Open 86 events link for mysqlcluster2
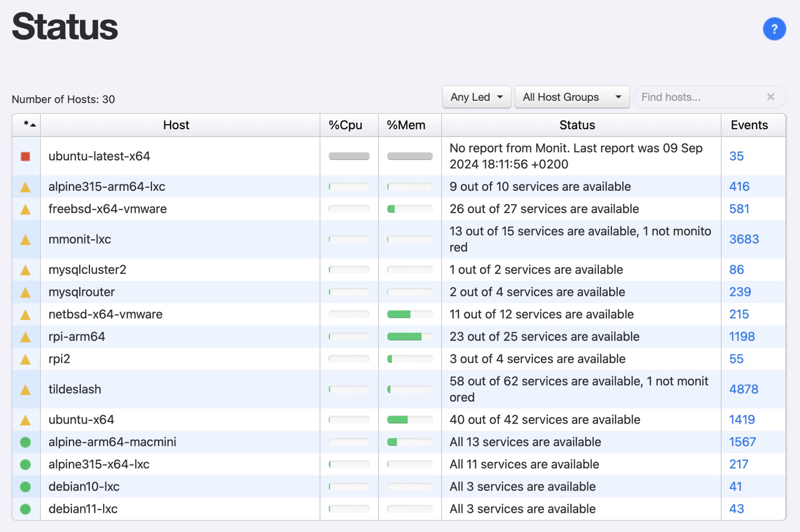 pyautogui.click(x=736, y=270)
